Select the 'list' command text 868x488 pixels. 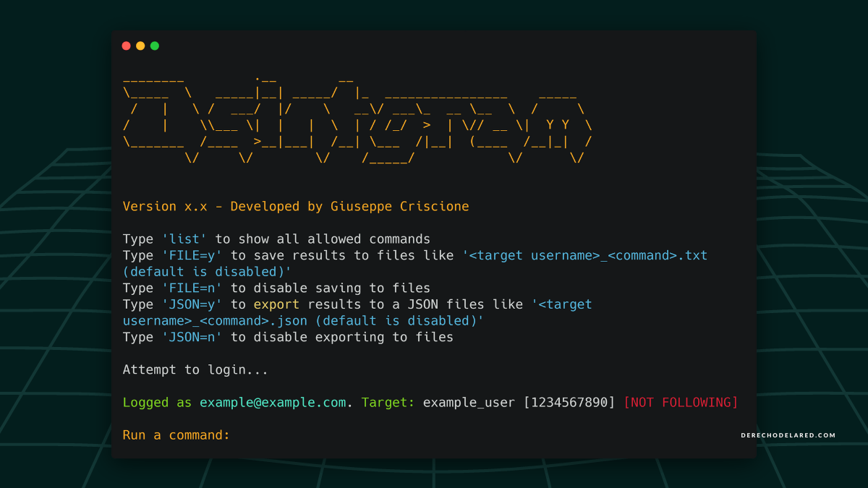[x=184, y=239]
